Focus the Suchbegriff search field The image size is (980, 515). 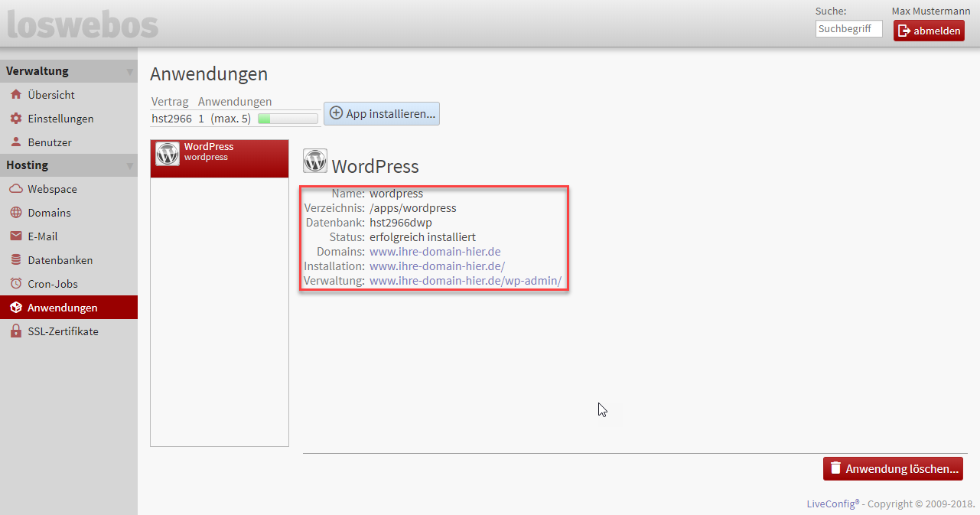tap(848, 29)
